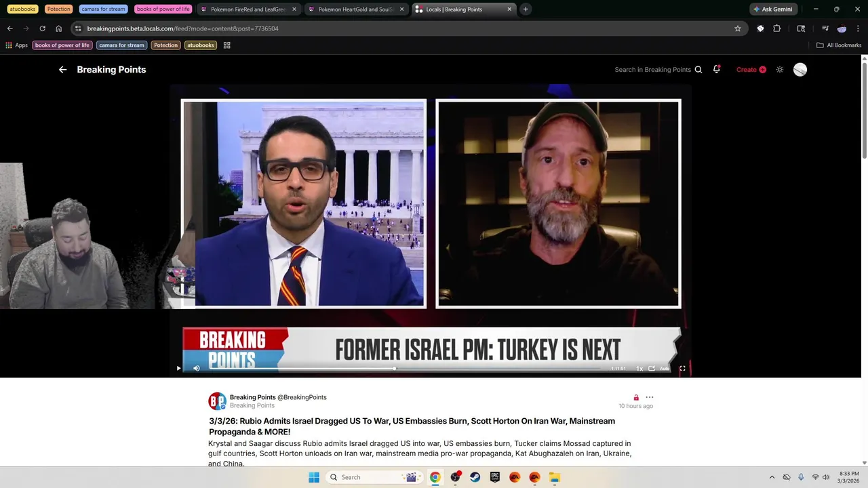This screenshot has width=868, height=488.
Task: Click the Windows taskbar Search box
Action: click(373, 477)
